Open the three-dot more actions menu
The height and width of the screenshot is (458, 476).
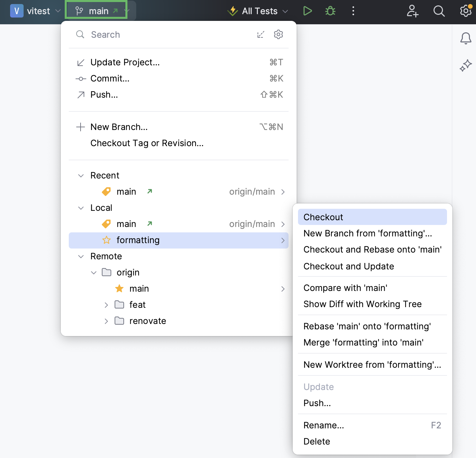point(353,11)
